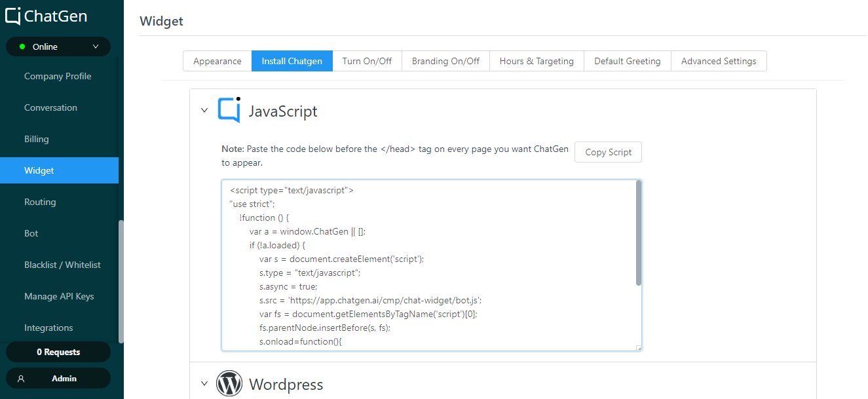Collapse the JavaScript section chevron

coord(204,111)
